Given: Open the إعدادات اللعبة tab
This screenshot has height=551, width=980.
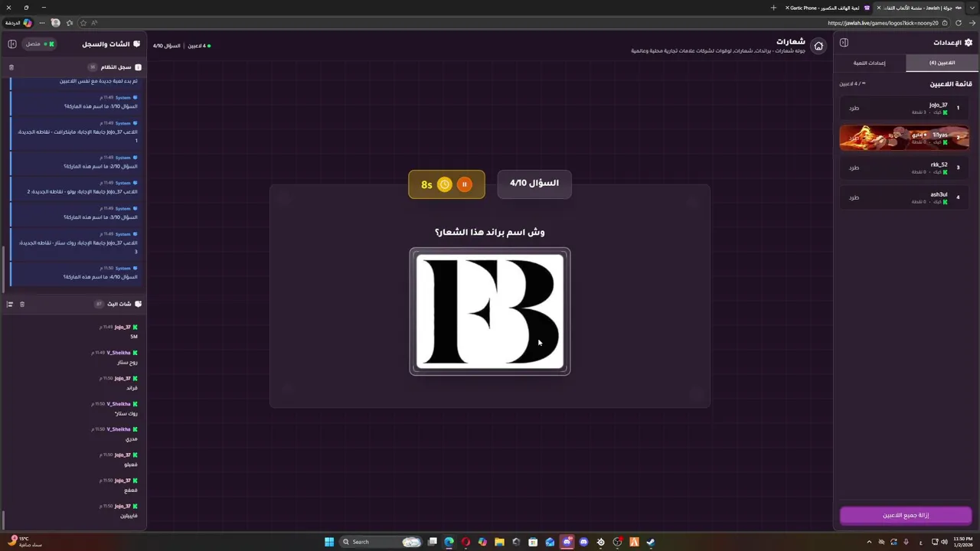Looking at the screenshot, I should tap(870, 63).
